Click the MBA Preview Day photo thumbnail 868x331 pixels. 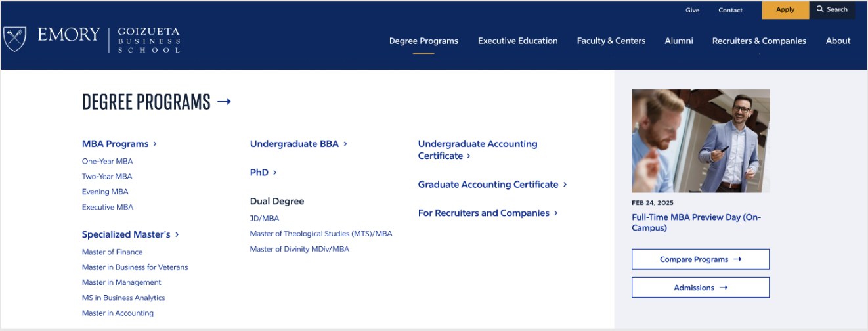(x=701, y=141)
